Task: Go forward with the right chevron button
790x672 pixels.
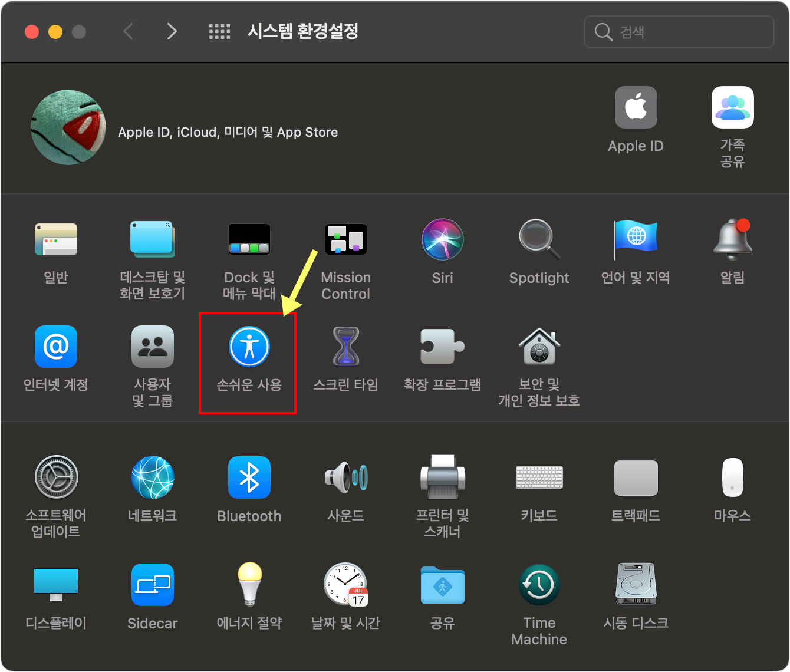Action: (x=172, y=31)
